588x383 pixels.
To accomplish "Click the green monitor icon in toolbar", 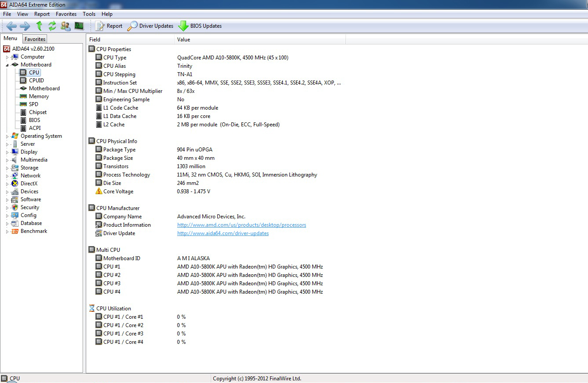I will click(x=79, y=26).
